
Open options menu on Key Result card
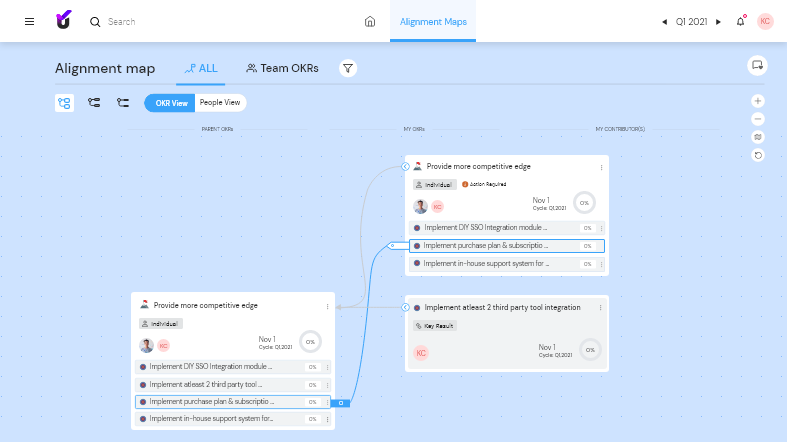[600, 307]
